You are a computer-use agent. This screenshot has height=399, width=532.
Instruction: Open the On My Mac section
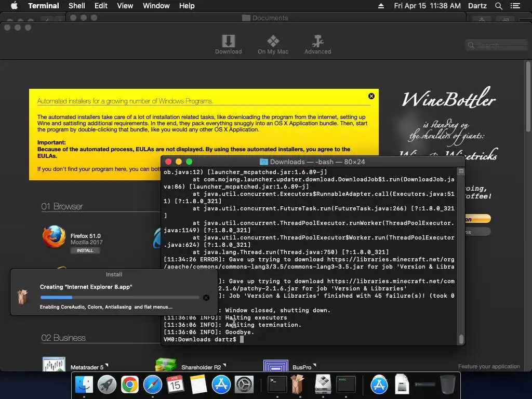click(x=273, y=44)
